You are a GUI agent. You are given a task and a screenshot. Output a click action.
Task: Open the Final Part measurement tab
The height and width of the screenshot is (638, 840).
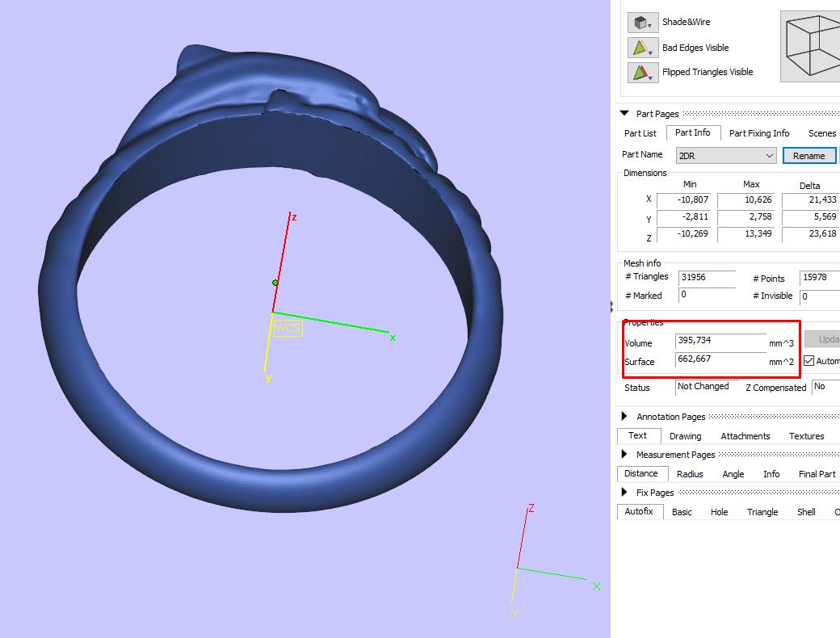coord(817,474)
